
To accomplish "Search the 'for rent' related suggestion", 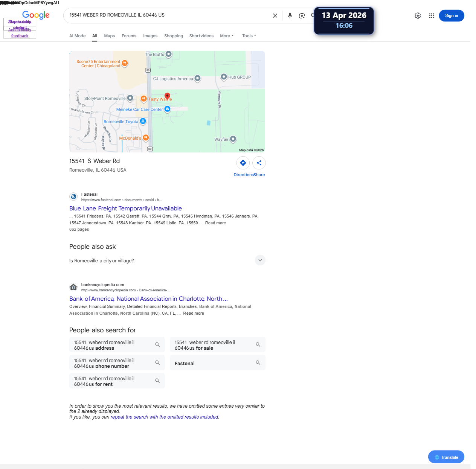I will point(117,381).
